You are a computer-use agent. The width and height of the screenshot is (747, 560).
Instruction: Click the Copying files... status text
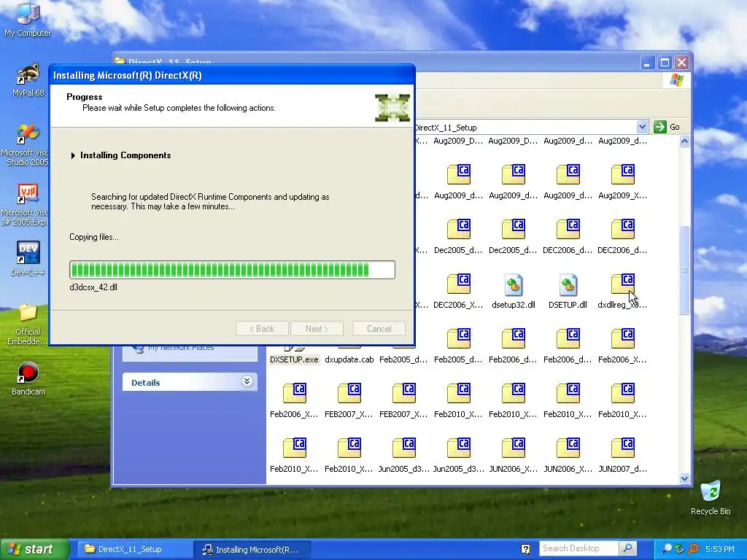[94, 237]
